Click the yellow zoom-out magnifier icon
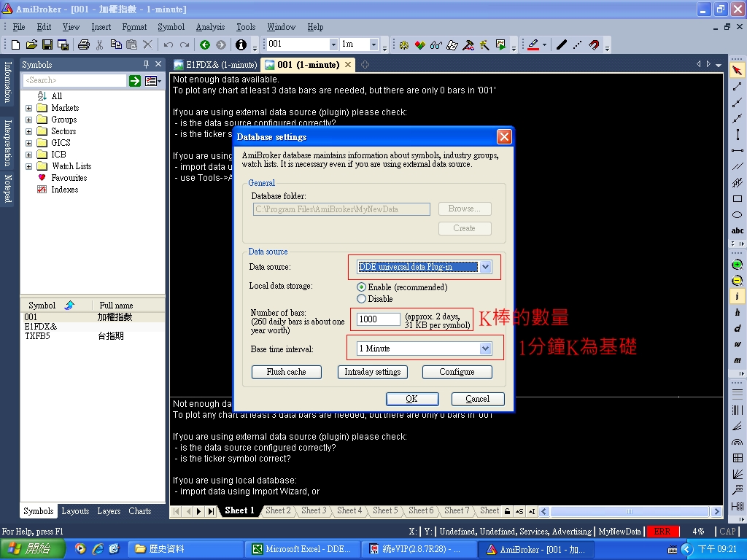747x560 pixels. (x=737, y=281)
